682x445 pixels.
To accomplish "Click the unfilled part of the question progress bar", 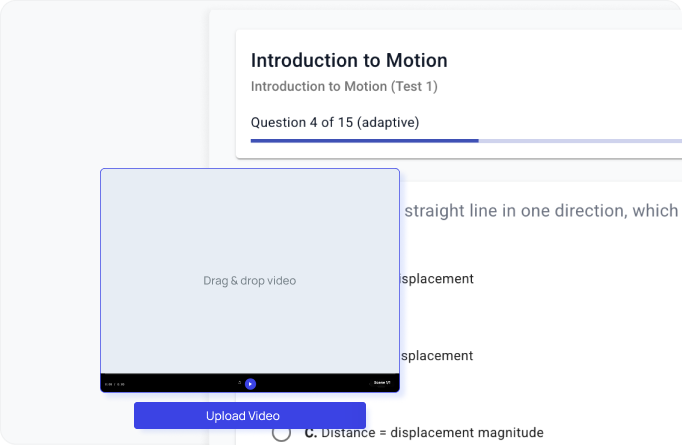I will (x=578, y=141).
